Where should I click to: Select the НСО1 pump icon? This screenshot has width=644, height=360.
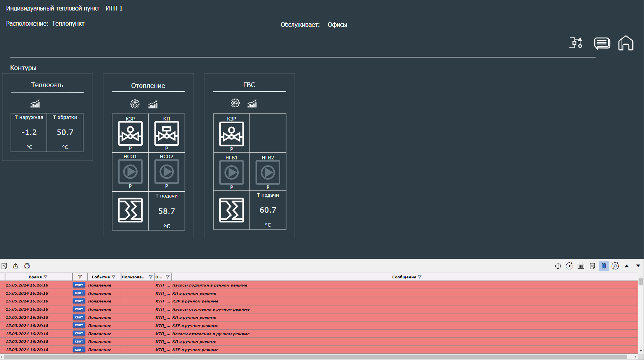click(x=130, y=171)
